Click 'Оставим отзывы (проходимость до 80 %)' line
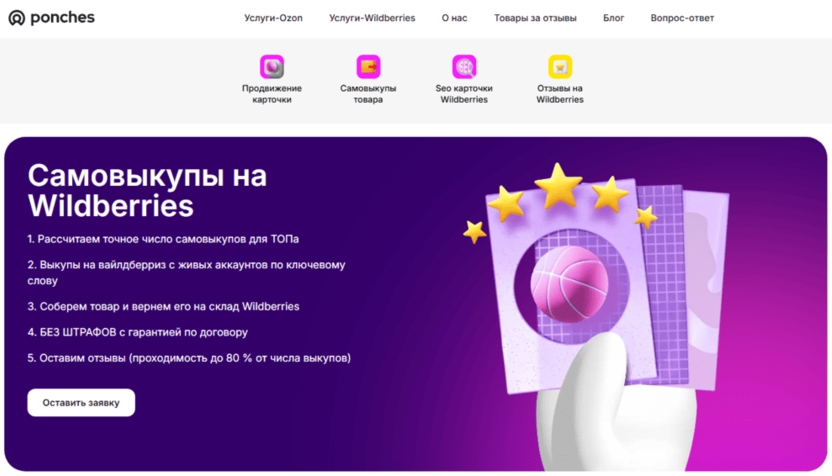832x476 pixels. pyautogui.click(x=189, y=358)
